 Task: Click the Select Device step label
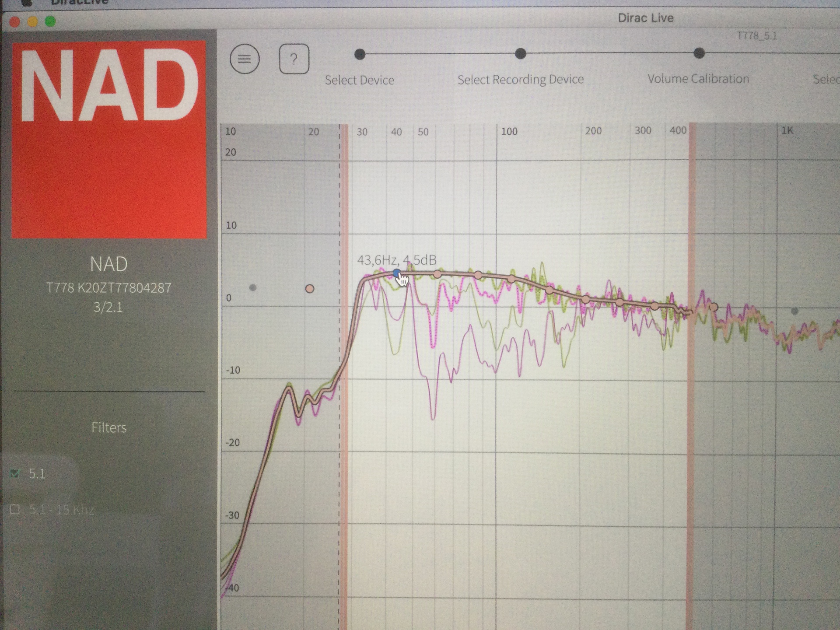pos(359,80)
